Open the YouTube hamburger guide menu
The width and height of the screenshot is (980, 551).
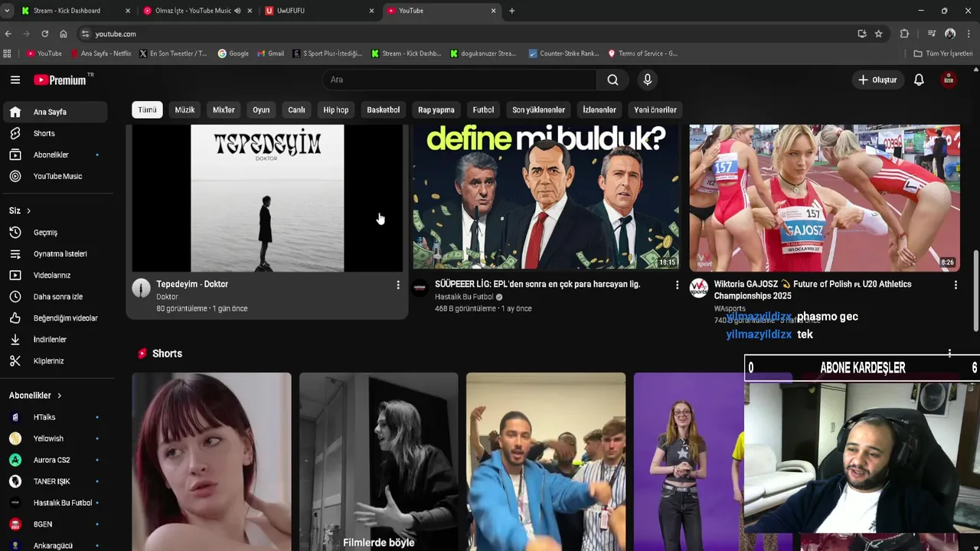(x=15, y=80)
